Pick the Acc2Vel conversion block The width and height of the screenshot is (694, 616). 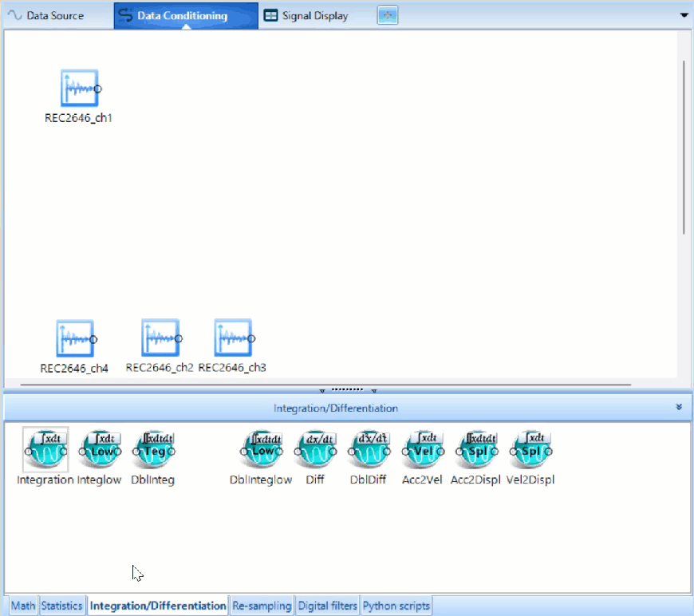click(x=423, y=451)
